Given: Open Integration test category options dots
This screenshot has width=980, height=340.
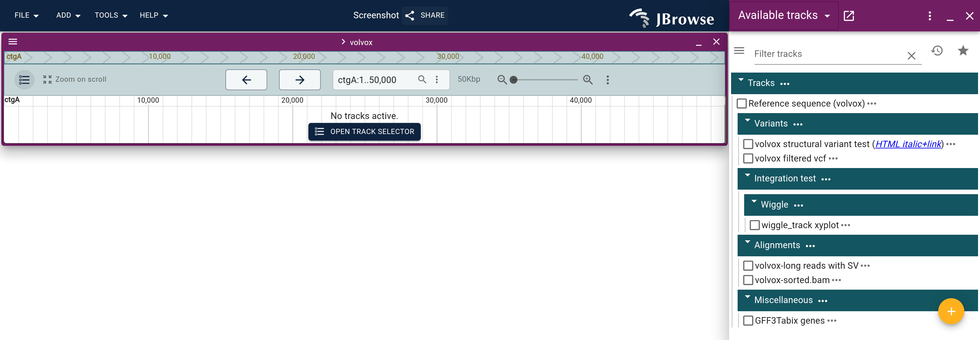Looking at the screenshot, I should [825, 179].
